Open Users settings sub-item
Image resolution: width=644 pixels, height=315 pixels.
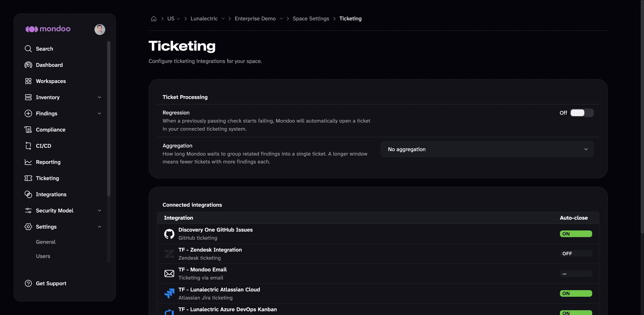pyautogui.click(x=43, y=256)
